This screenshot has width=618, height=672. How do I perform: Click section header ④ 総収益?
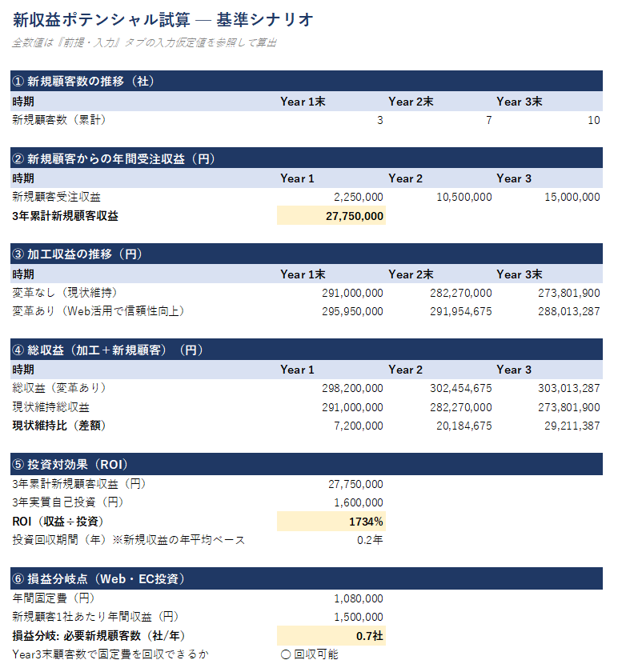[x=307, y=350]
